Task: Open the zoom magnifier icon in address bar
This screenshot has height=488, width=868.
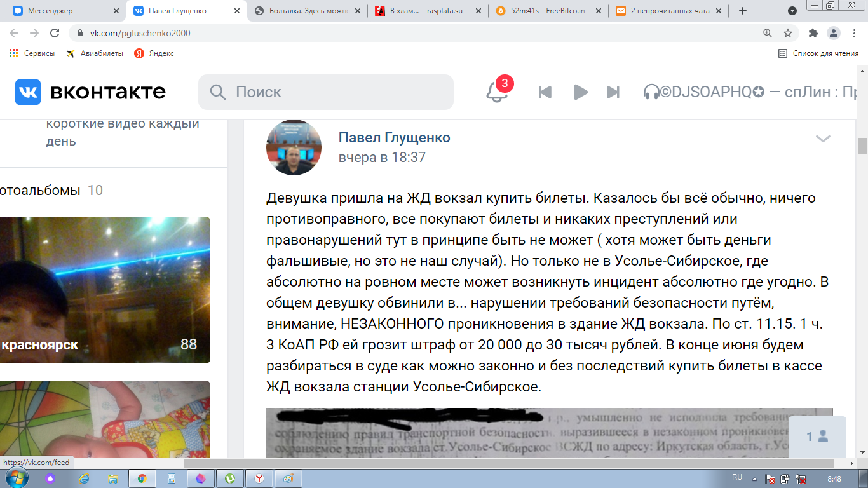Action: pos(768,33)
